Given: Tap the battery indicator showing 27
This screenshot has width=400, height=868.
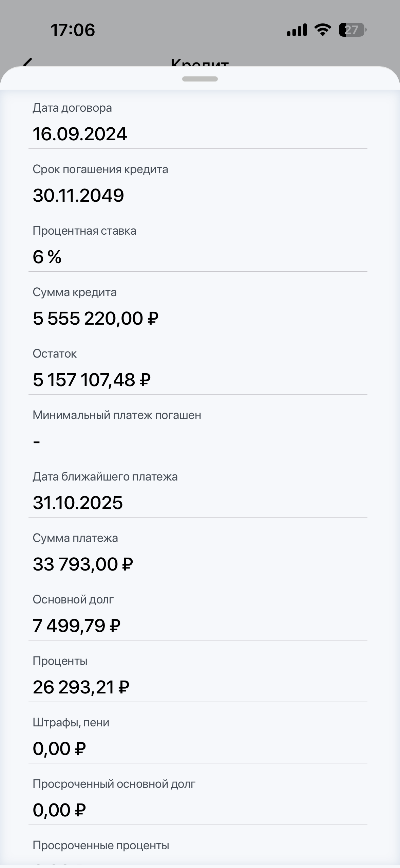Looking at the screenshot, I should click(x=352, y=30).
